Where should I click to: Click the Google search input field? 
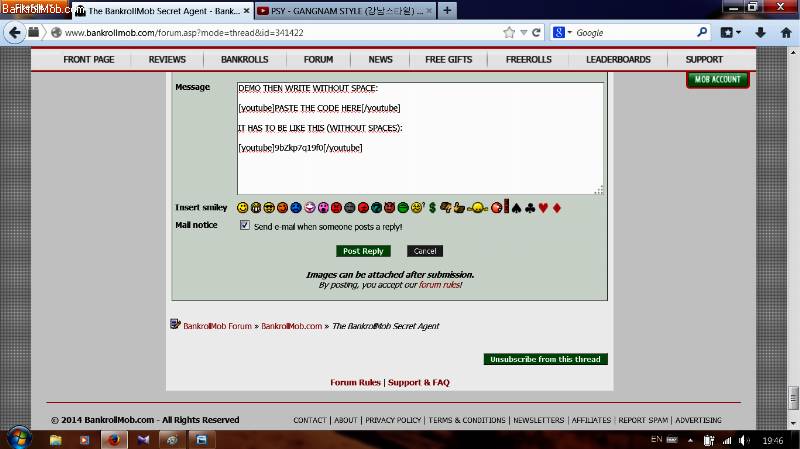(635, 33)
